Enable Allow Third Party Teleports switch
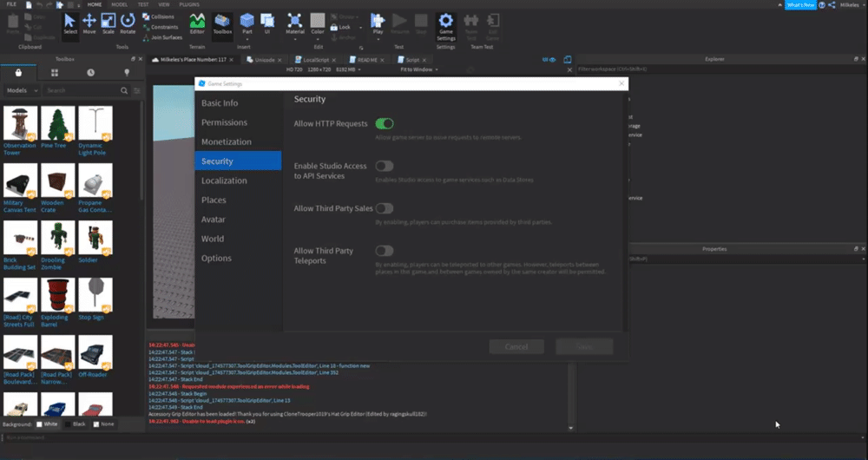Image resolution: width=868 pixels, height=460 pixels. point(385,251)
